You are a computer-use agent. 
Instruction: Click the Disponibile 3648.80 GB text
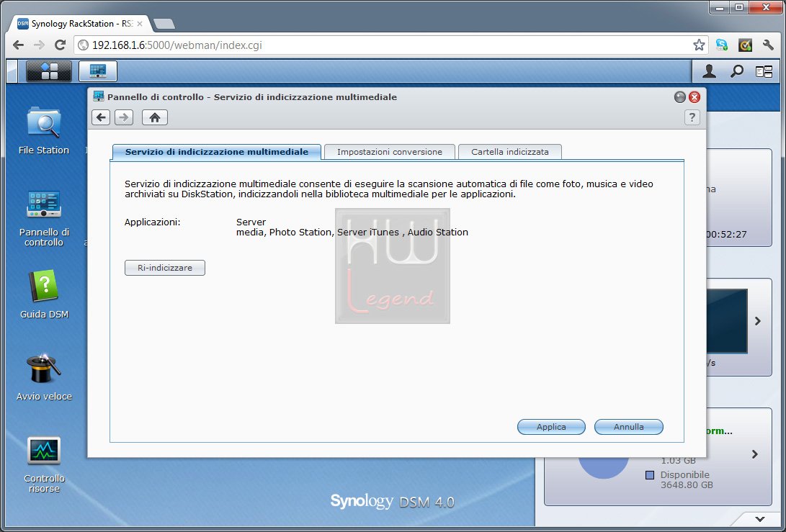[x=687, y=479]
